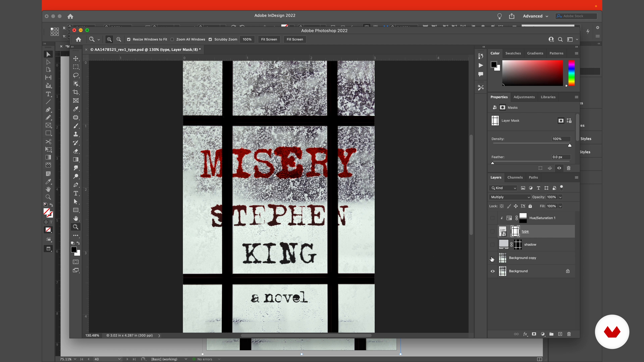The width and height of the screenshot is (644, 362).
Task: Show the type layer
Action: (493, 231)
